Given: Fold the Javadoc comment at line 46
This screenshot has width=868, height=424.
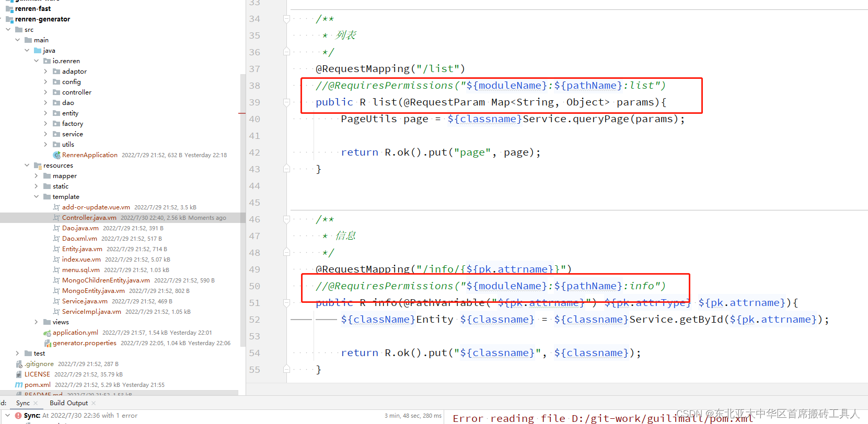Looking at the screenshot, I should (x=286, y=219).
